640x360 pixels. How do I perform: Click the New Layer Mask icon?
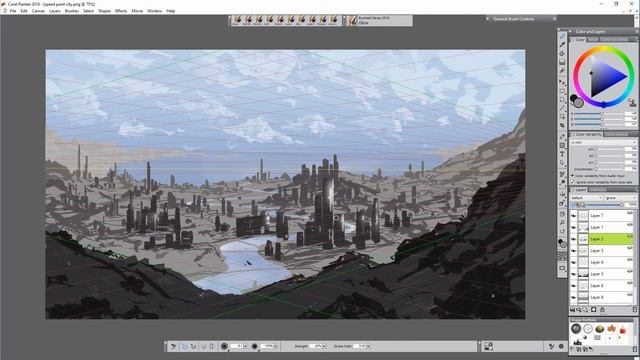[593, 310]
